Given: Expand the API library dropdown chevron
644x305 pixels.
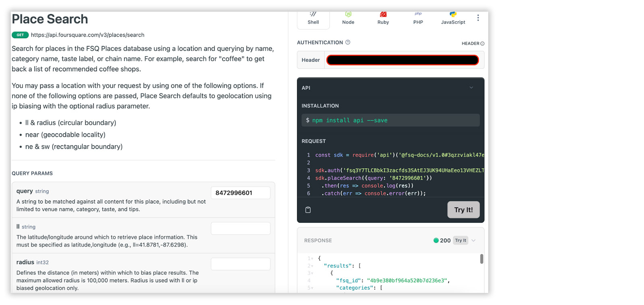Looking at the screenshot, I should pyautogui.click(x=471, y=88).
